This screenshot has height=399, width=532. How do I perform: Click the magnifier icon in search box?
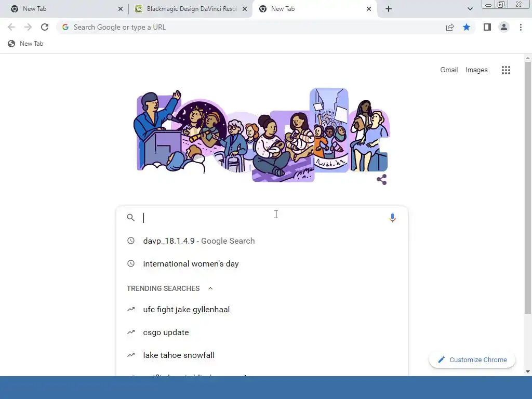pyautogui.click(x=130, y=218)
